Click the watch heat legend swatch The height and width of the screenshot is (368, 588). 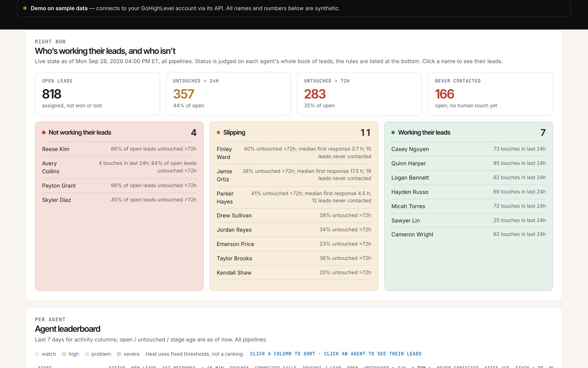[x=37, y=354]
